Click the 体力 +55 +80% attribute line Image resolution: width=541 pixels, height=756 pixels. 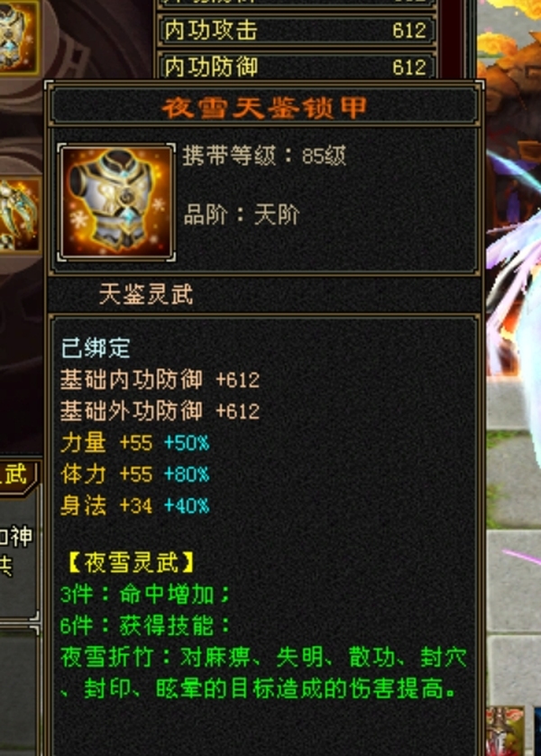135,475
